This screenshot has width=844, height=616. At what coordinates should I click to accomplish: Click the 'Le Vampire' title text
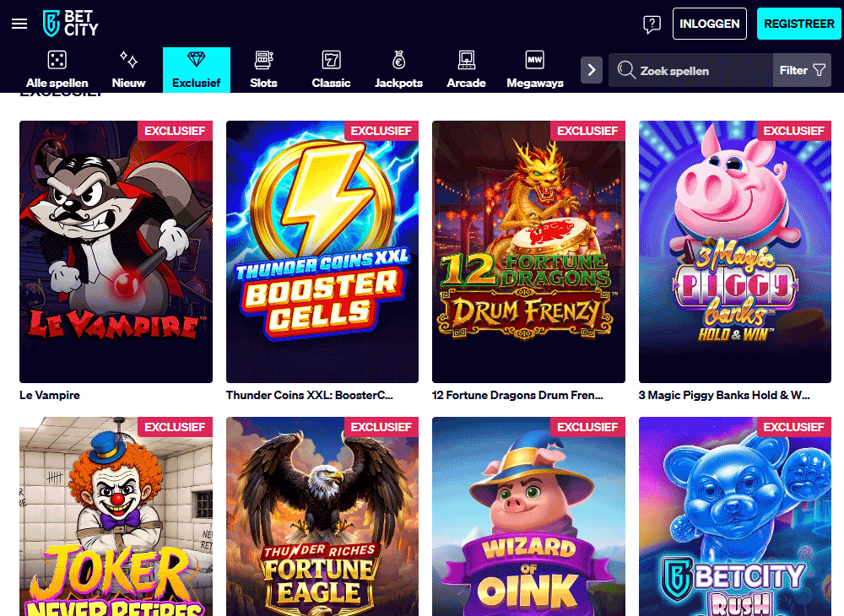tap(50, 396)
